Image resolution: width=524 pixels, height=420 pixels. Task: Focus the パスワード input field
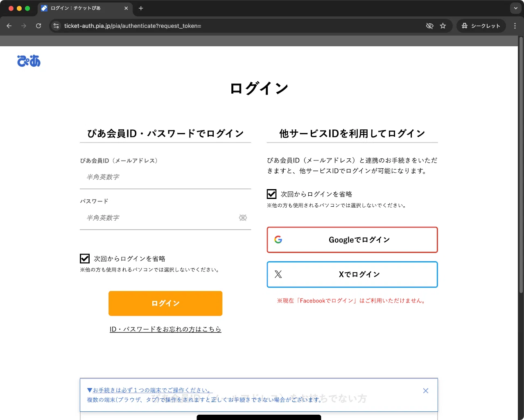[x=165, y=218]
